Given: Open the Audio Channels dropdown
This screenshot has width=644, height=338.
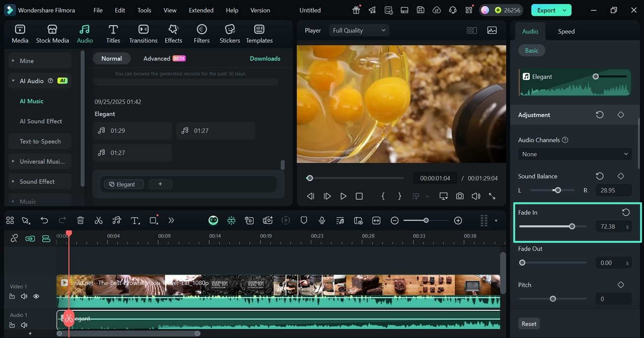Looking at the screenshot, I should (575, 154).
